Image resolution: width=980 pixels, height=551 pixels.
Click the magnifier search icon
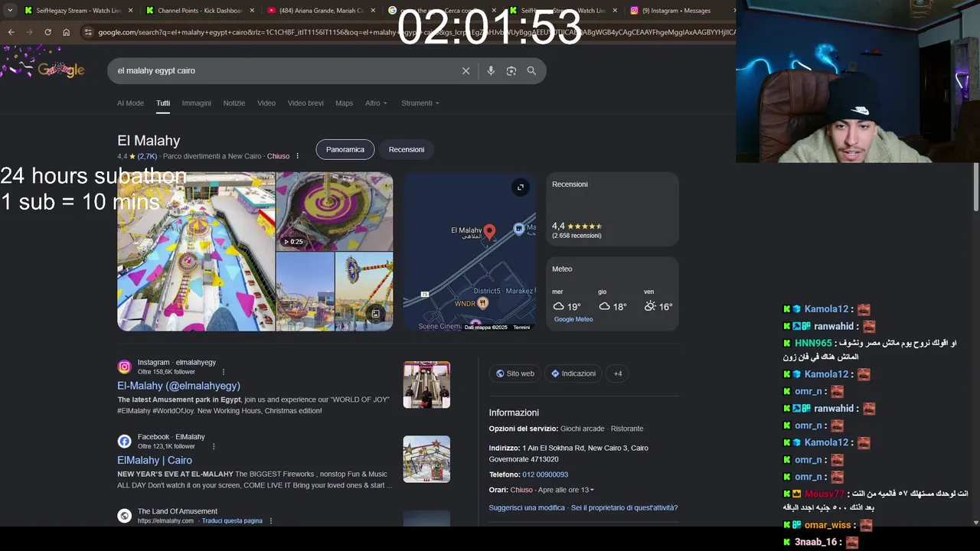tap(531, 70)
